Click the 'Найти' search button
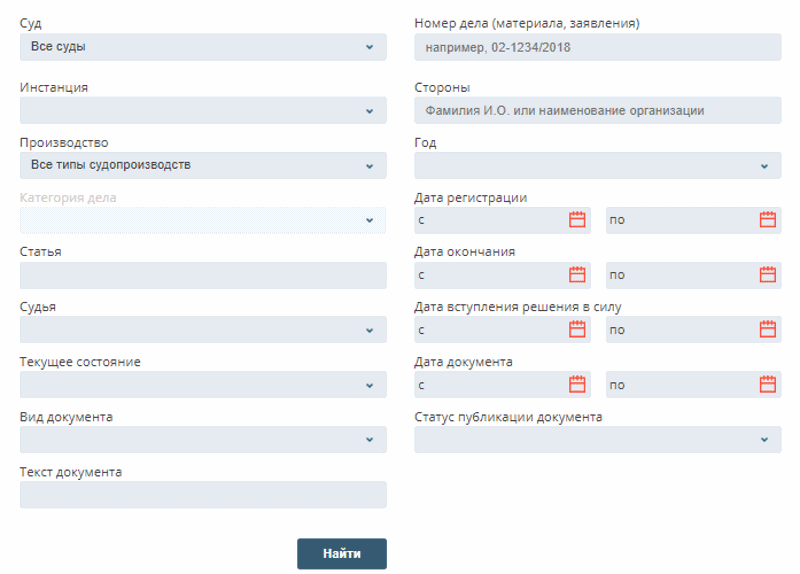This screenshot has width=800, height=574. click(341, 553)
